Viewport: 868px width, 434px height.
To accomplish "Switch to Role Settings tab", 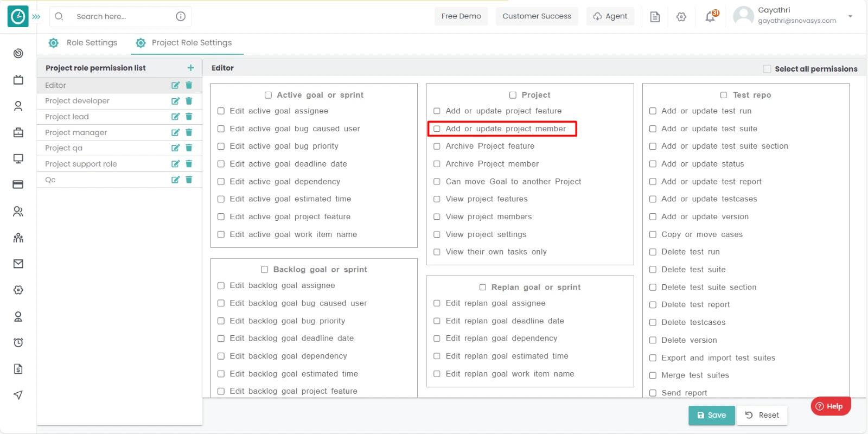I will 84,43.
